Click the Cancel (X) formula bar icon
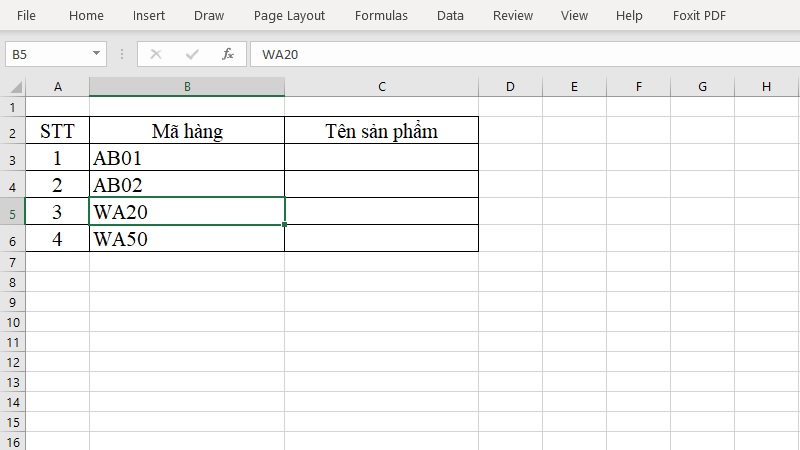This screenshot has height=450, width=800. [156, 54]
